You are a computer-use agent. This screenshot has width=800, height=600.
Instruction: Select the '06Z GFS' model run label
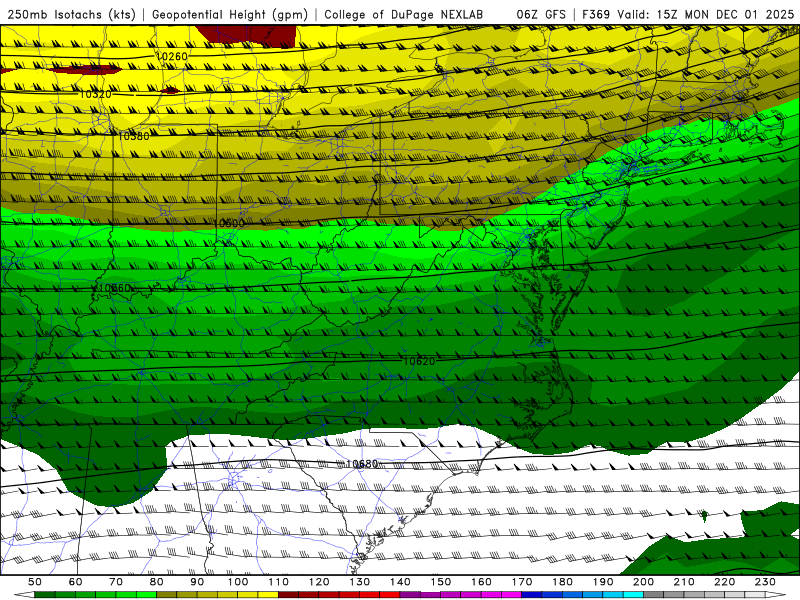coord(541,14)
